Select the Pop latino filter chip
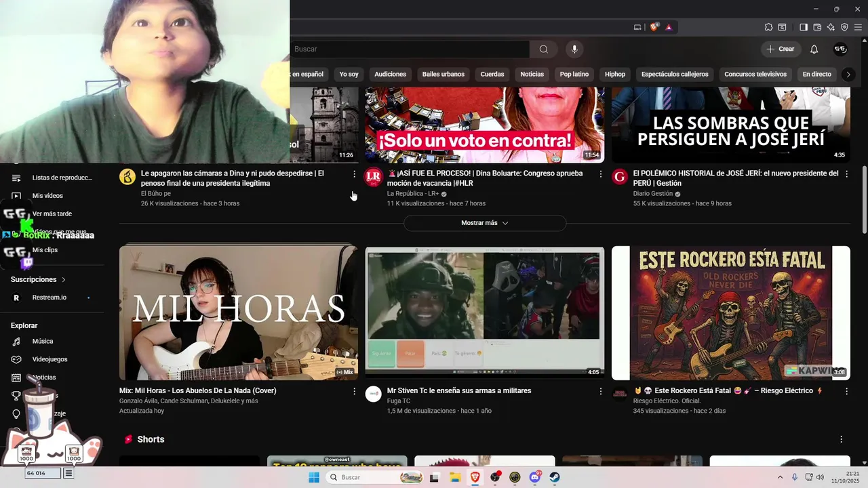This screenshot has height=488, width=868. (574, 74)
